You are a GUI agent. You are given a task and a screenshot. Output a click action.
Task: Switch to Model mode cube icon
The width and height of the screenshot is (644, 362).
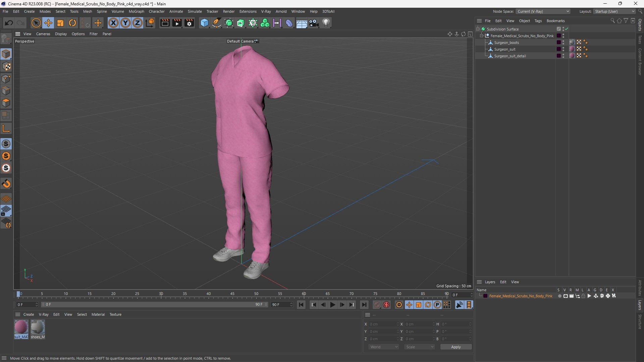pyautogui.click(x=6, y=54)
